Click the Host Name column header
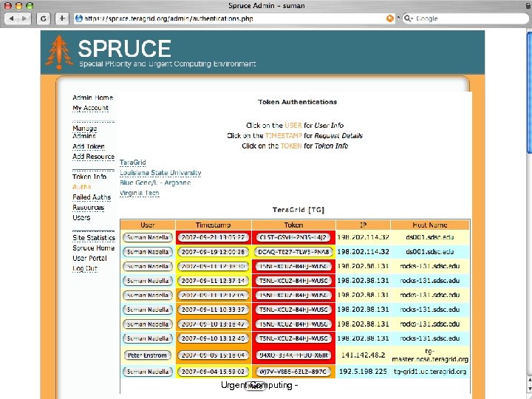This screenshot has height=399, width=532. (430, 225)
